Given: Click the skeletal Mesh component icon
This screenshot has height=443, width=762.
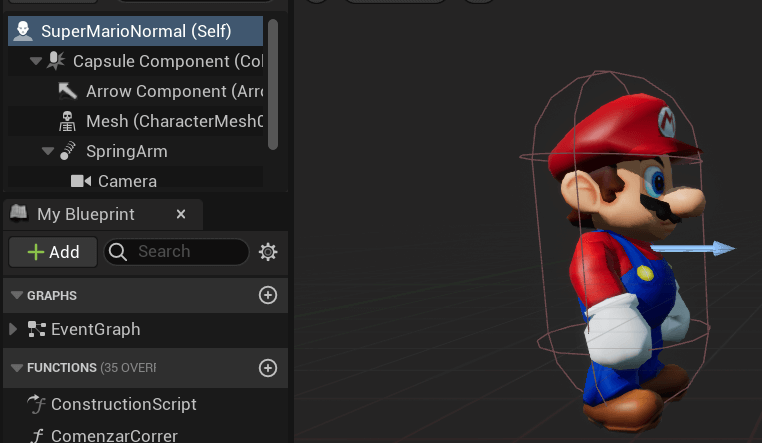Looking at the screenshot, I should pyautogui.click(x=67, y=121).
